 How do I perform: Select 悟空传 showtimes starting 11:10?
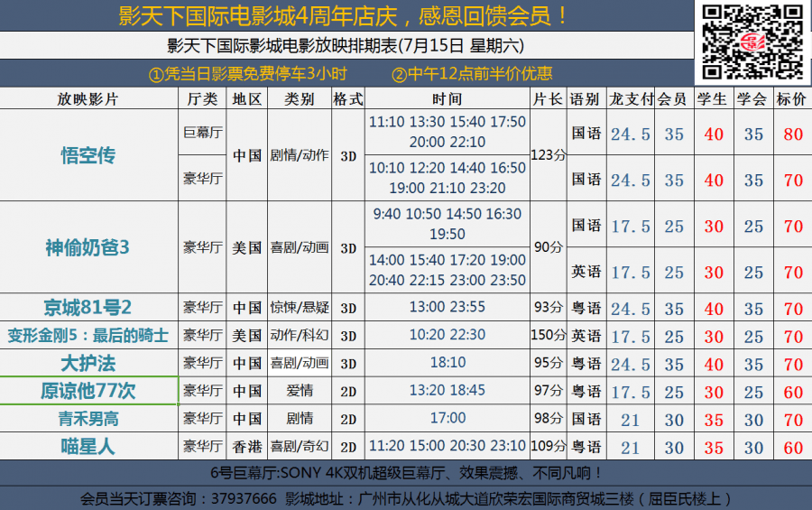(448, 132)
